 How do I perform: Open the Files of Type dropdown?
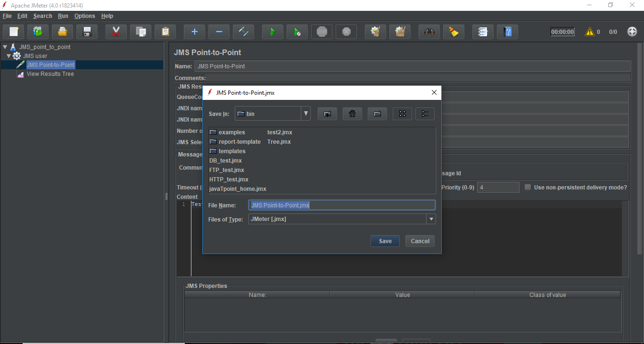431,219
